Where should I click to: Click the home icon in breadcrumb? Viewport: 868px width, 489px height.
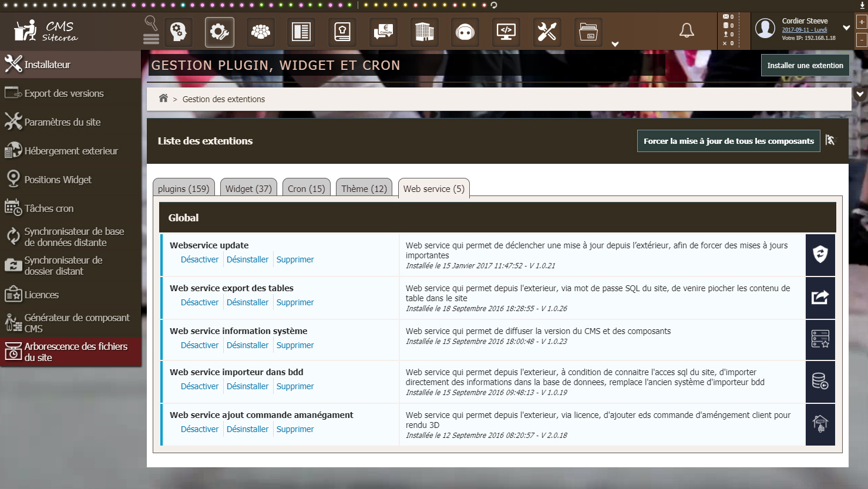pos(163,99)
